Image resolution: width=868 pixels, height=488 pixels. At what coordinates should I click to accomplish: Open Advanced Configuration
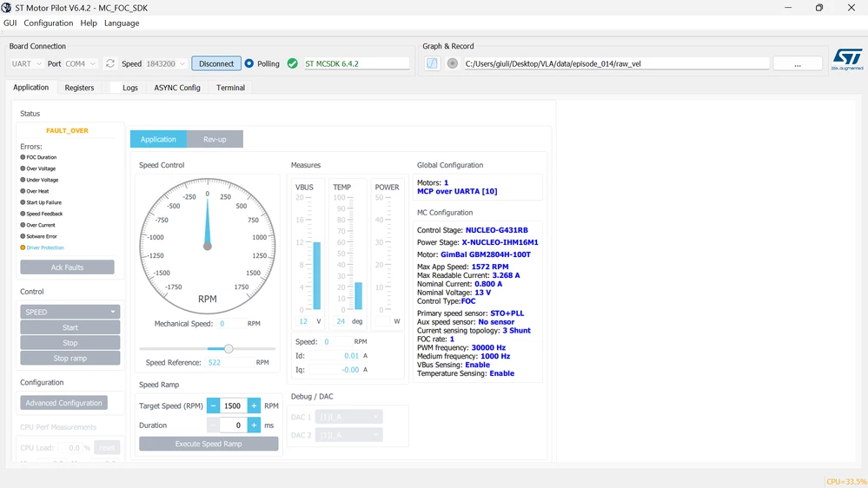coord(63,403)
